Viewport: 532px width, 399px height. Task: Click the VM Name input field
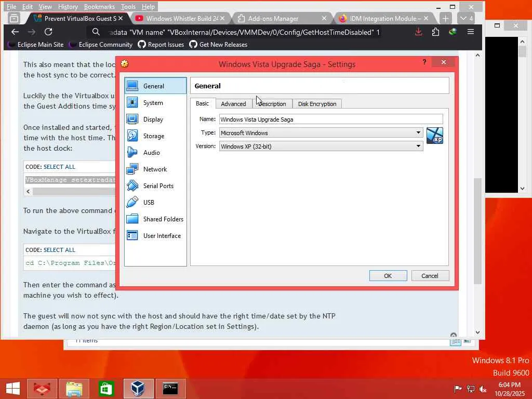pos(331,119)
